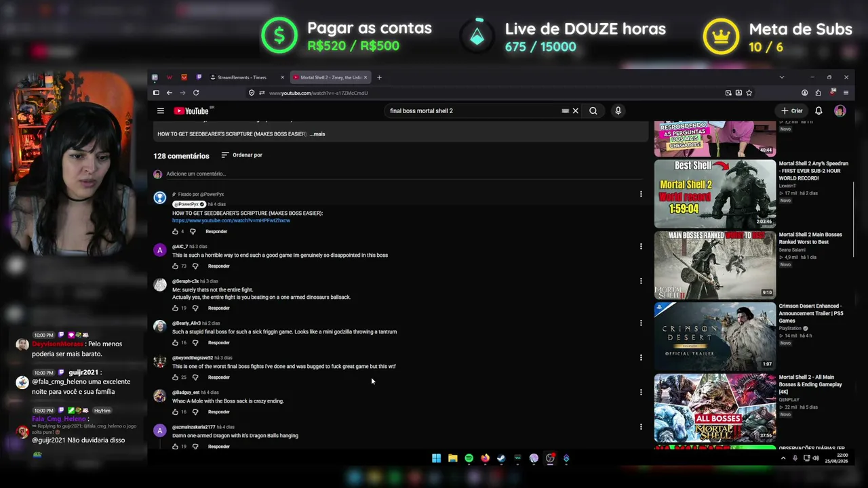Open options menu for @Badguy_ent comment

coord(641,392)
